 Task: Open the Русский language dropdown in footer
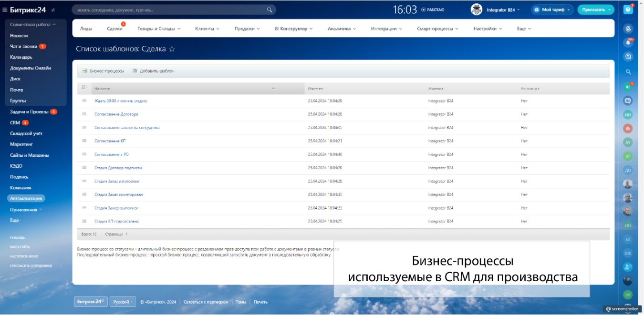pos(123,302)
